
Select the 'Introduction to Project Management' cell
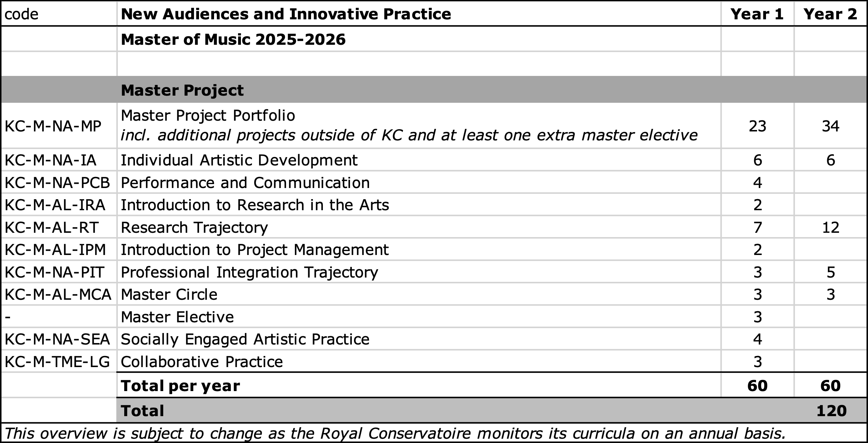tap(254, 250)
